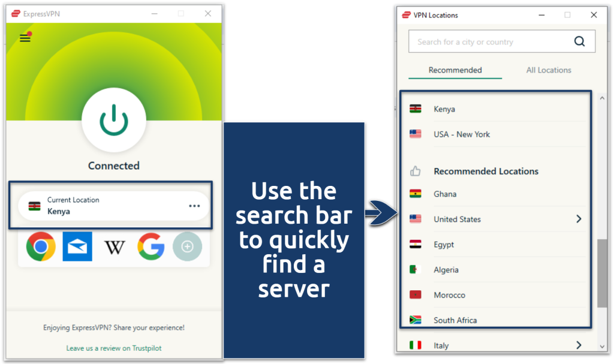Click the locations list scrollbar thumb

point(602,273)
